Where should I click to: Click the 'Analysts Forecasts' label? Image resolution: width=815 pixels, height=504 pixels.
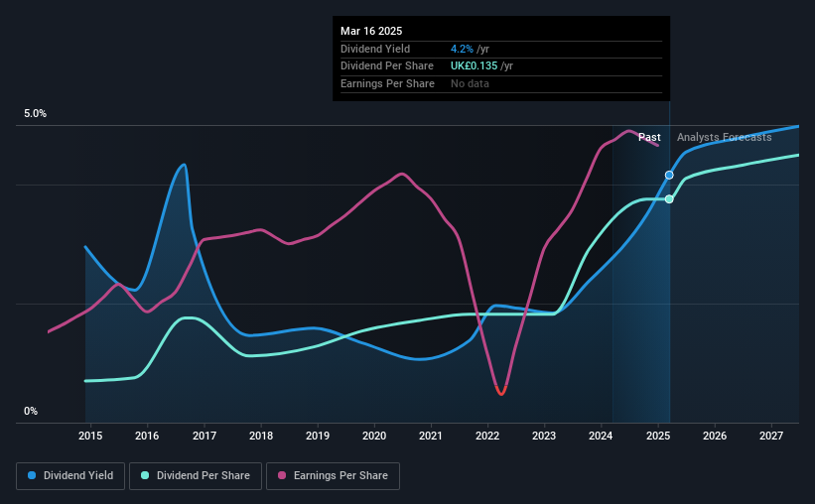724,137
